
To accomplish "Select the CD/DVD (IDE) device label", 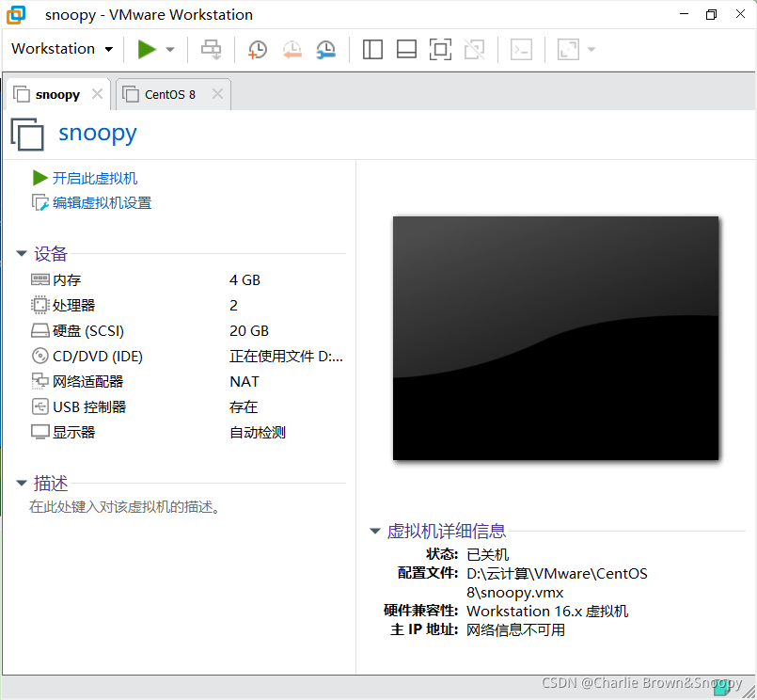I will (x=98, y=357).
